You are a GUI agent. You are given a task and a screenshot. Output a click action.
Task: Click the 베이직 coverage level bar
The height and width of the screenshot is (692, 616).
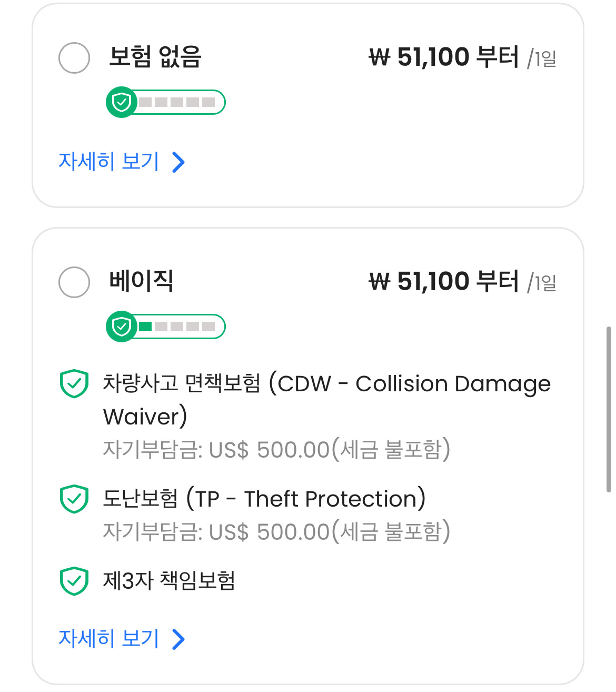pyautogui.click(x=177, y=327)
